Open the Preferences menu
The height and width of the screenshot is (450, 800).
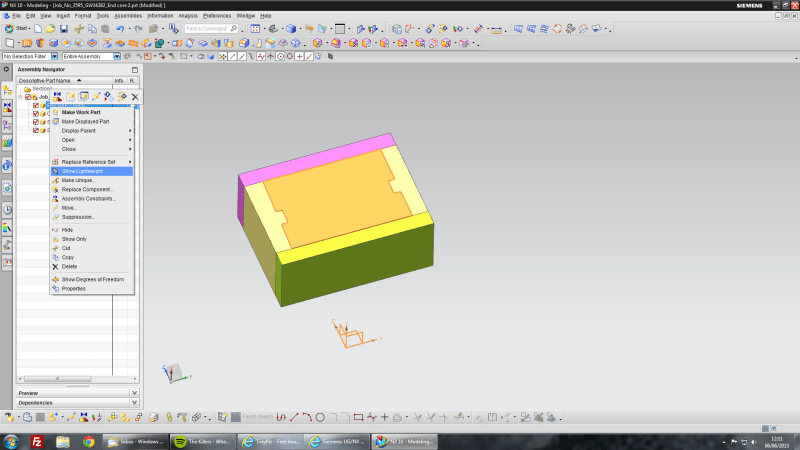point(217,16)
